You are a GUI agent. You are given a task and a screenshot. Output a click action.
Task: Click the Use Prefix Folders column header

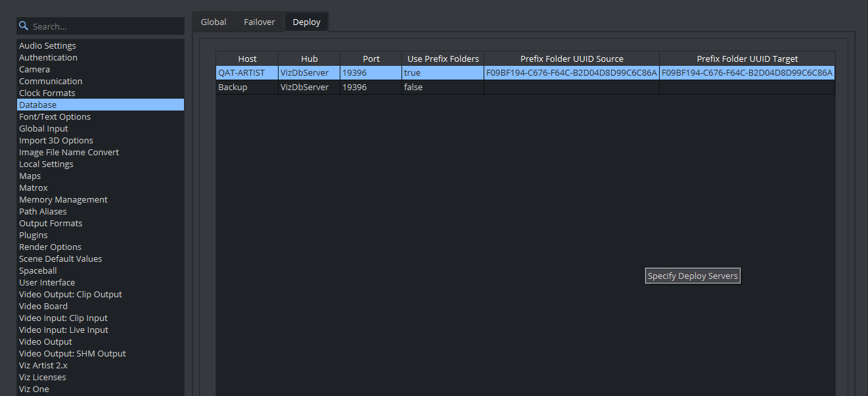pos(443,59)
